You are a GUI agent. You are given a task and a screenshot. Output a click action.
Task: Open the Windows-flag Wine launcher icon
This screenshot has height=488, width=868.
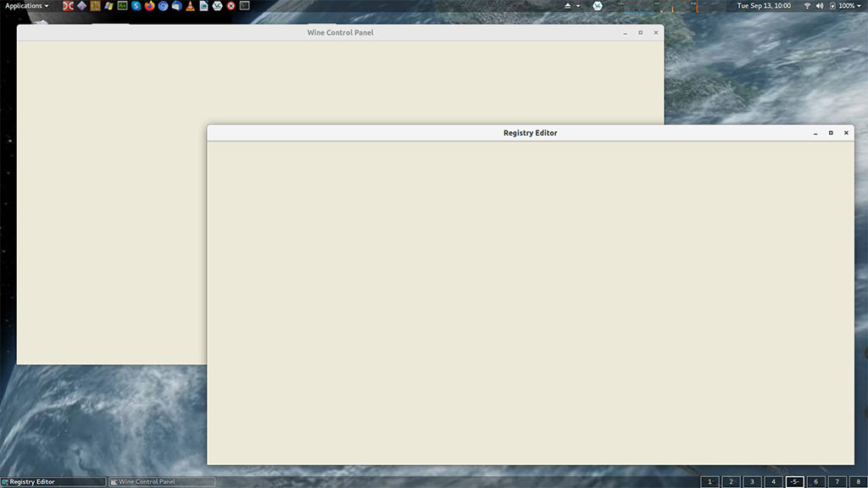pyautogui.click(x=108, y=6)
